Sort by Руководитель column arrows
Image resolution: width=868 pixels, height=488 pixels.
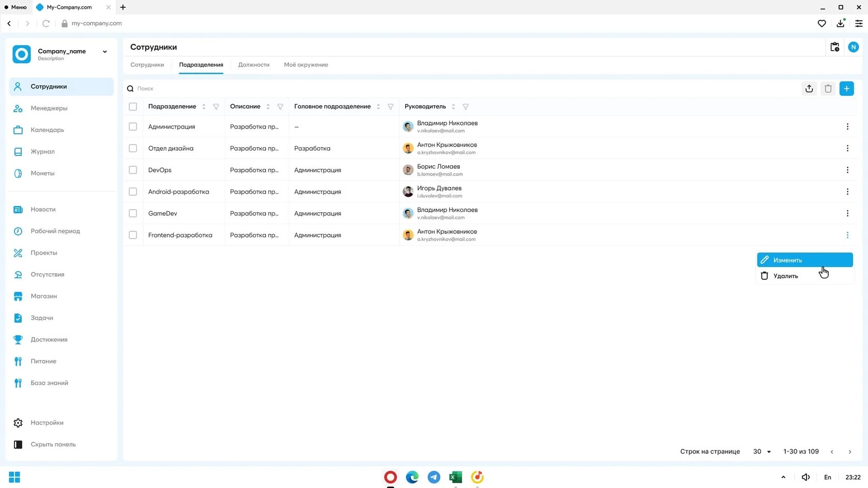(453, 107)
